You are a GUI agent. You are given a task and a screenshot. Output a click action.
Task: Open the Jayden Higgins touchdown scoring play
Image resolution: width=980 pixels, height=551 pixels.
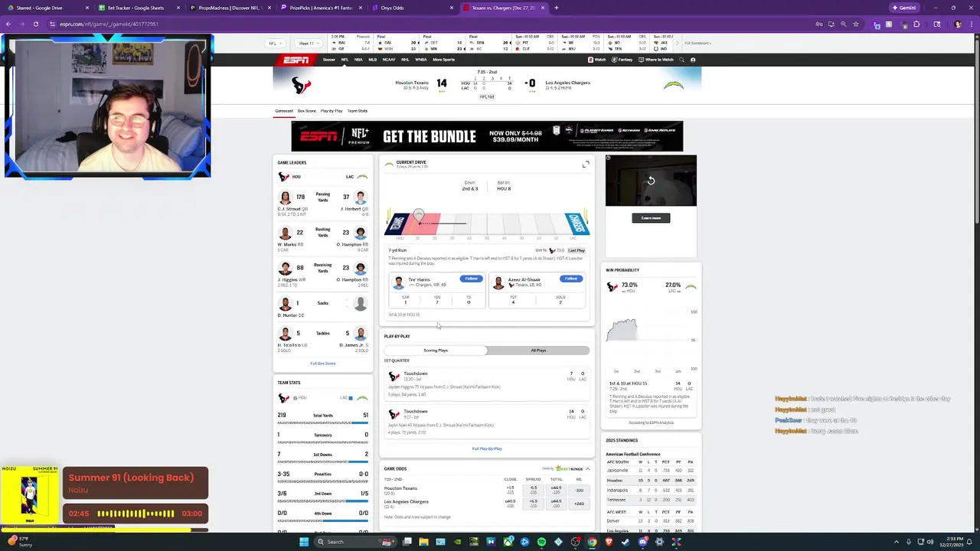point(487,384)
